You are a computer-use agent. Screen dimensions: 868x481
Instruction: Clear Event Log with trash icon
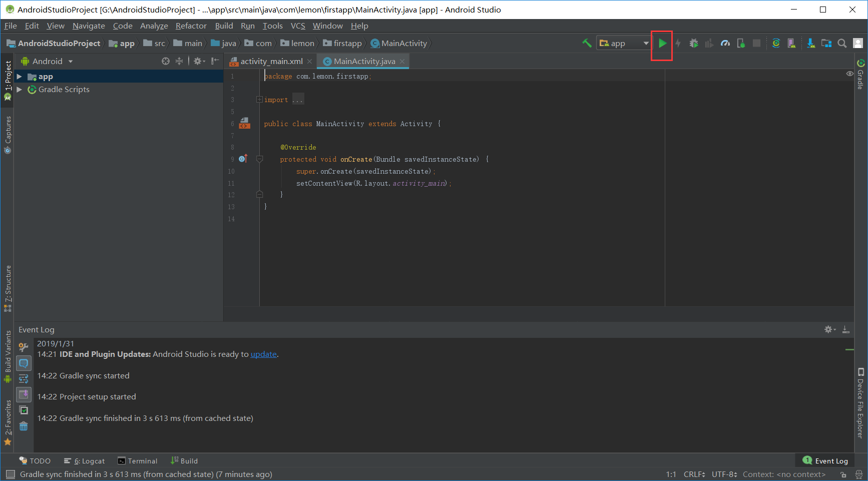coord(24,426)
